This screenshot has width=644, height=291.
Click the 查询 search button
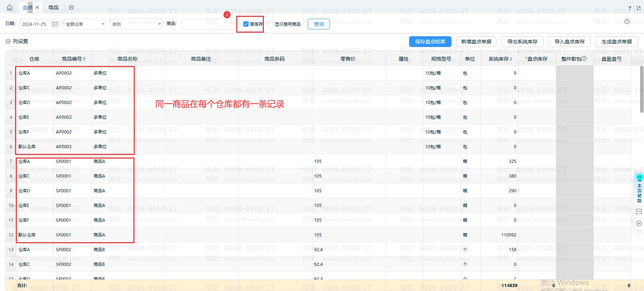(318, 24)
